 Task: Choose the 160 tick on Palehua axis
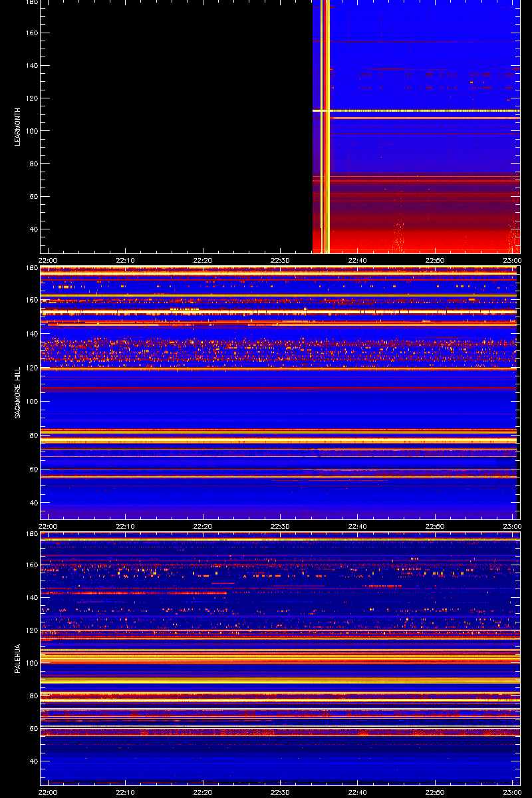31,565
